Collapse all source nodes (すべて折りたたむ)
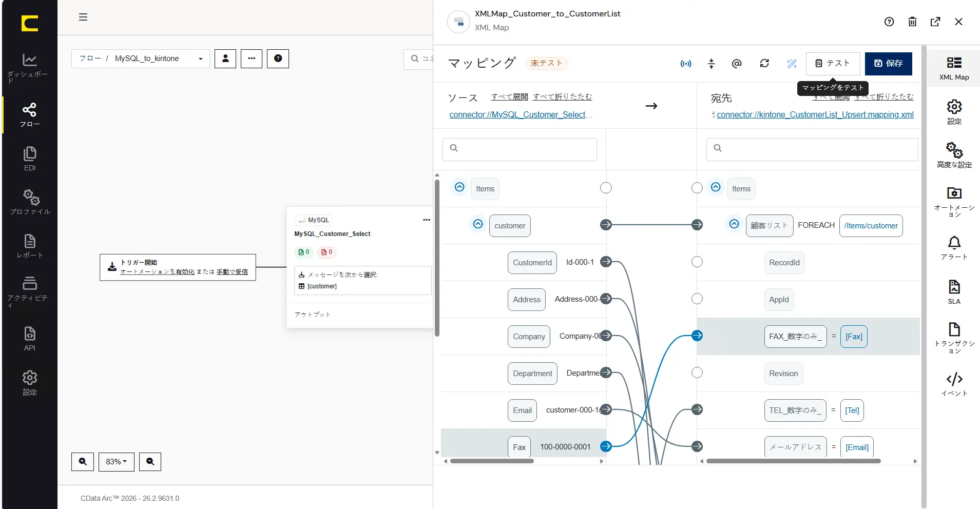This screenshot has width=980, height=509. (x=563, y=97)
